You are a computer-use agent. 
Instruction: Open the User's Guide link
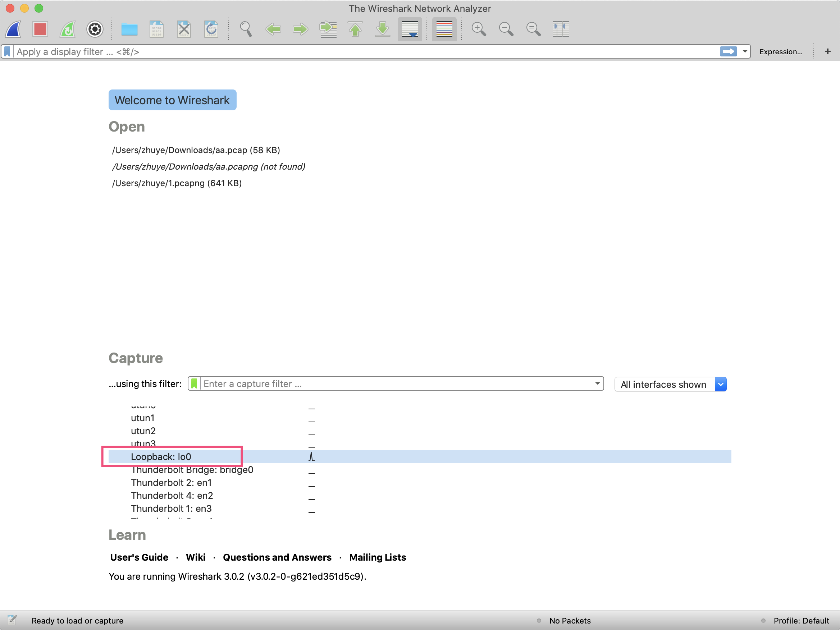click(139, 557)
